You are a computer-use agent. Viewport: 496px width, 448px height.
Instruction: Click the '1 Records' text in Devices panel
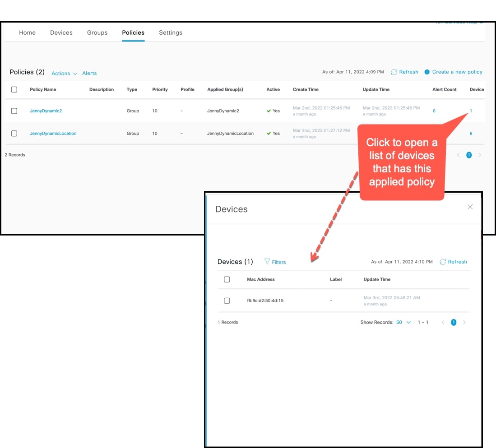coord(228,322)
